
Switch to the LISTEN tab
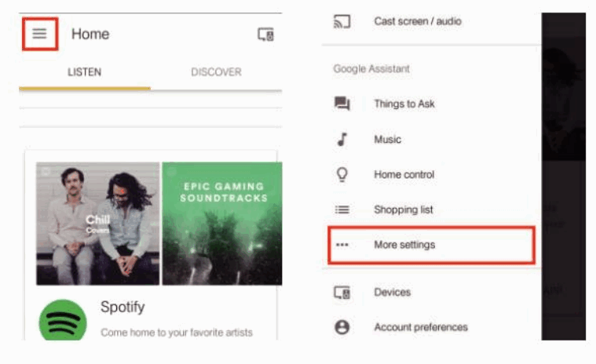84,72
